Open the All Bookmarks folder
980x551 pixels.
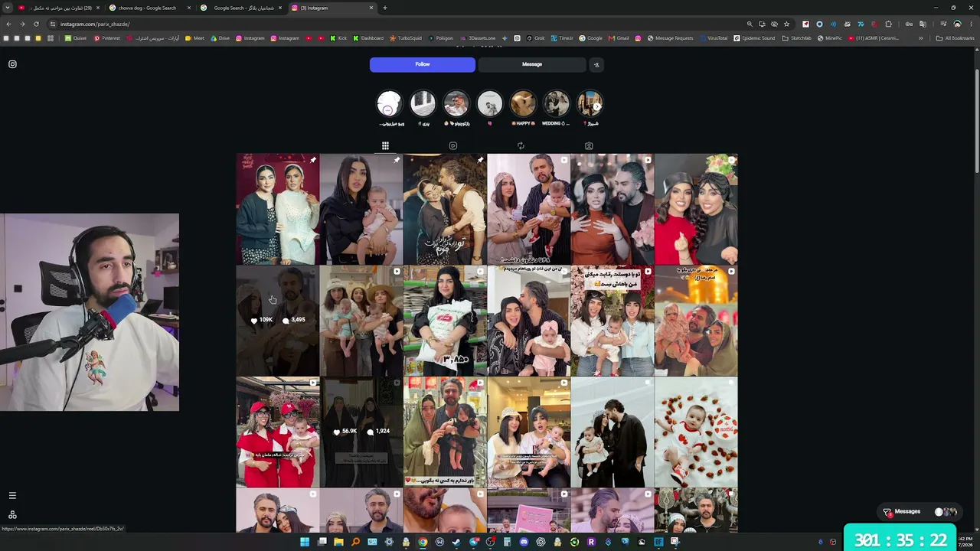(x=955, y=38)
